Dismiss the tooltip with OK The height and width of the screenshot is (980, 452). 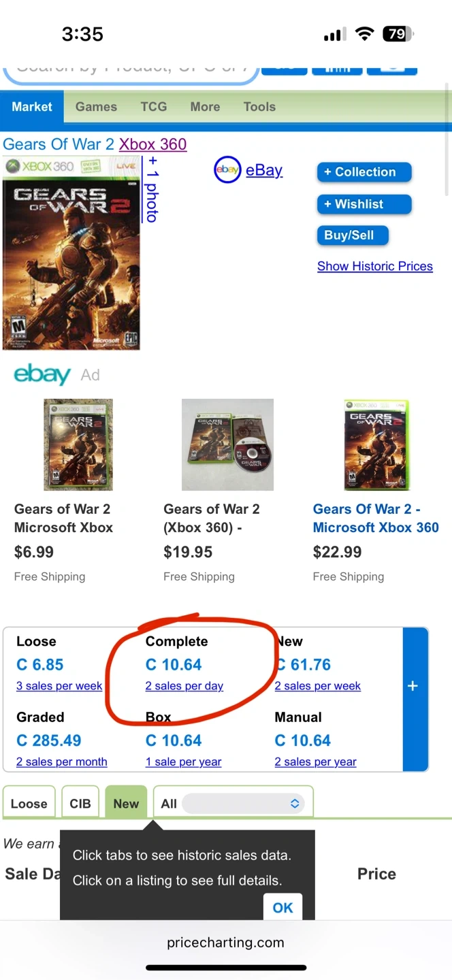click(282, 908)
